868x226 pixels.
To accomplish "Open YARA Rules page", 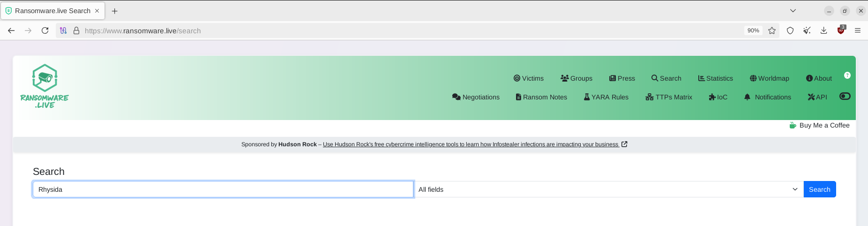I will coord(606,97).
